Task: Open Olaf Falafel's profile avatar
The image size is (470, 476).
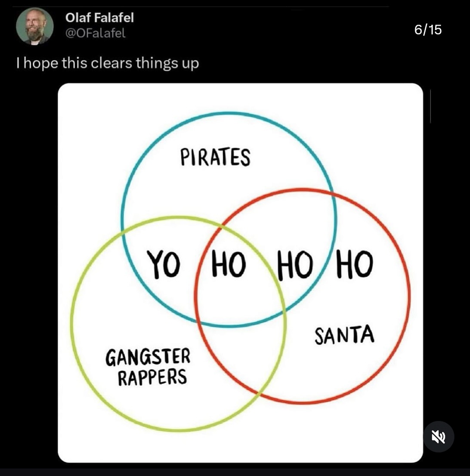Action: click(x=35, y=26)
